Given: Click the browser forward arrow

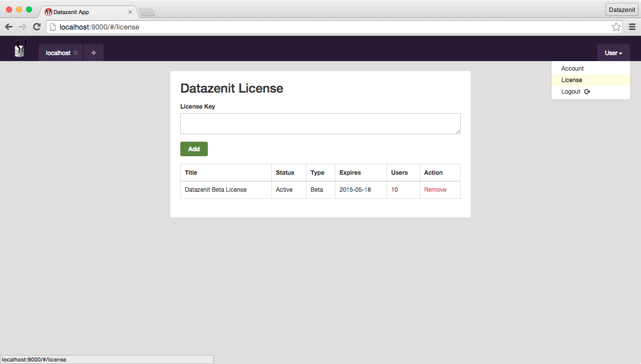Looking at the screenshot, I should pyautogui.click(x=23, y=27).
